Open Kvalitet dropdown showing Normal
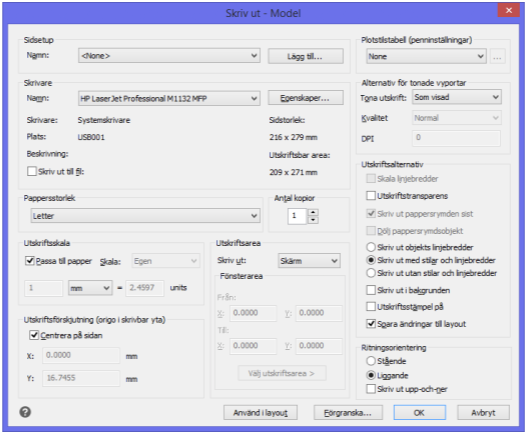Viewport: 525px width, 433px height. pos(457,118)
